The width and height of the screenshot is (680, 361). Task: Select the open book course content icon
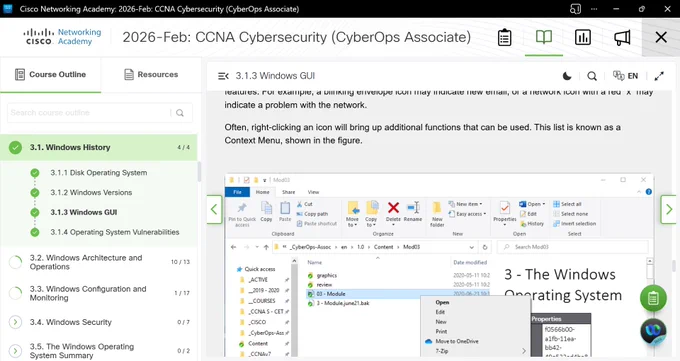point(543,37)
